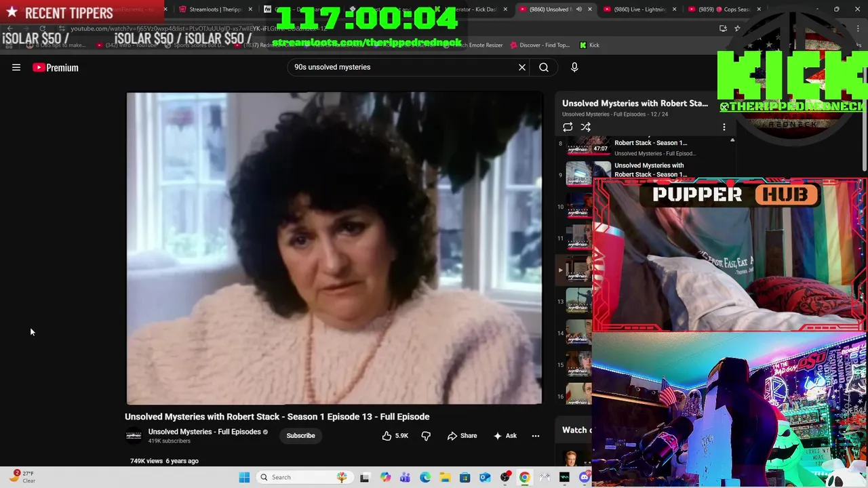This screenshot has height=488, width=868.
Task: Open Microsoft Edge taskbar icon
Action: click(425, 477)
